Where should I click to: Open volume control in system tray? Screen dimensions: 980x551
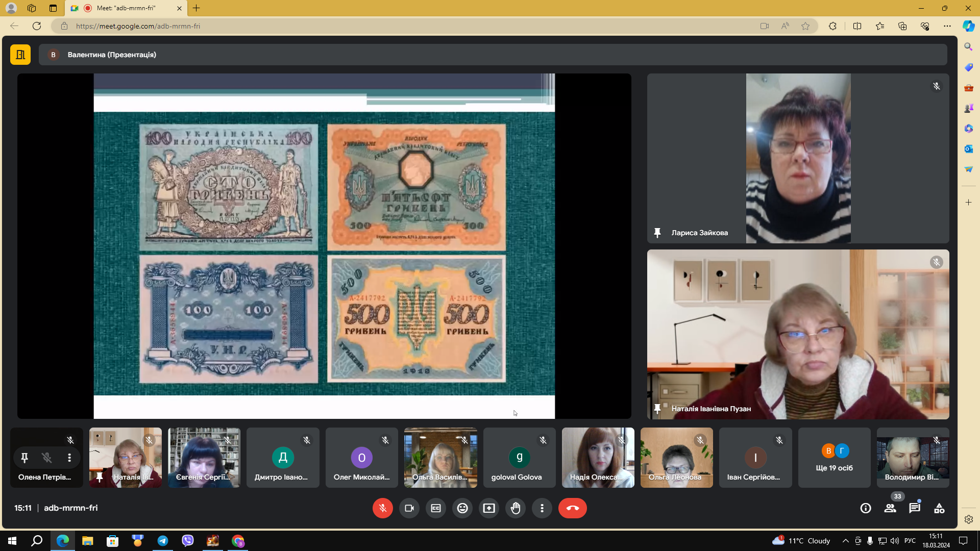click(x=894, y=541)
